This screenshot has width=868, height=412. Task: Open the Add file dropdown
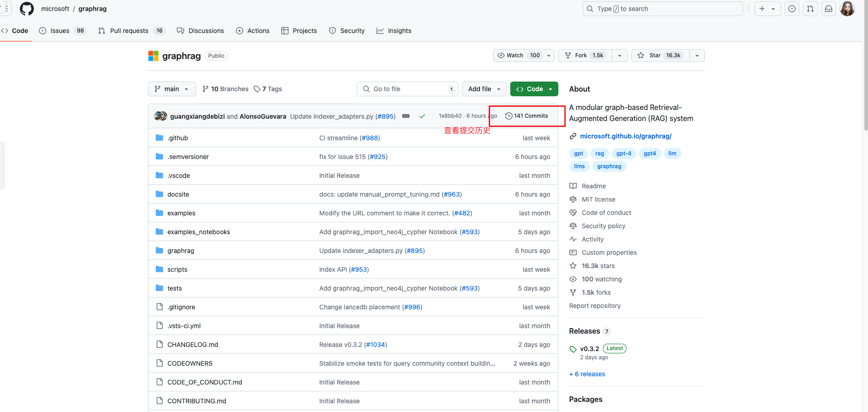coord(484,89)
